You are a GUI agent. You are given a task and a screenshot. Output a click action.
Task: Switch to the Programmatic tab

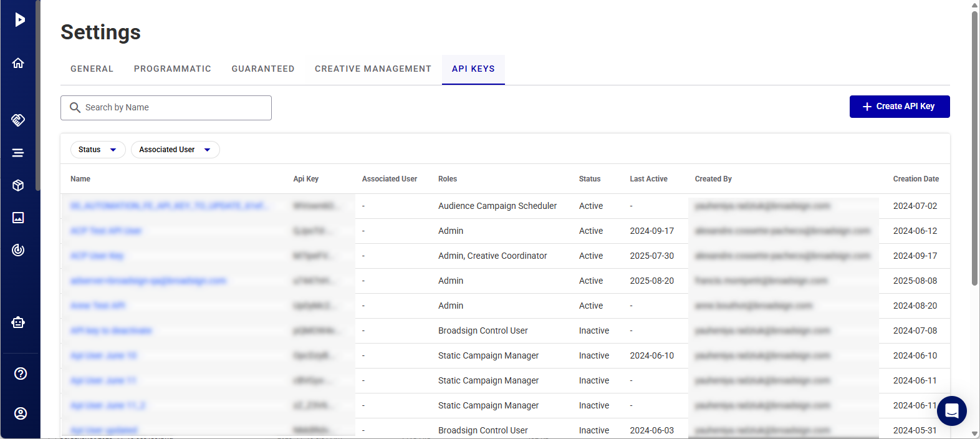point(172,69)
